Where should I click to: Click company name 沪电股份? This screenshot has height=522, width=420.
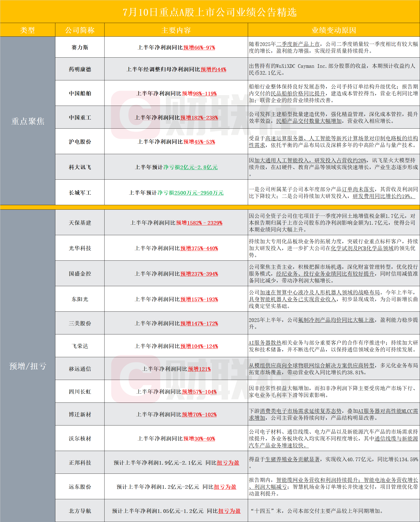tap(80, 141)
